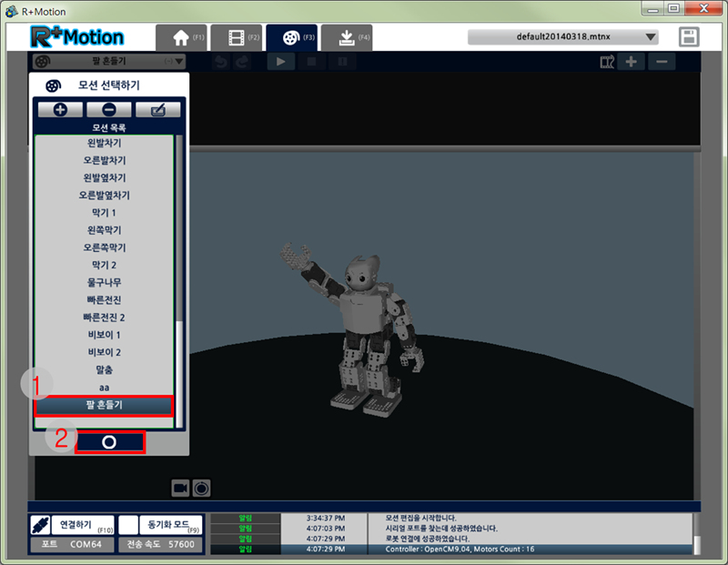
Task: Stop motion playback with the square button
Action: pyautogui.click(x=311, y=62)
